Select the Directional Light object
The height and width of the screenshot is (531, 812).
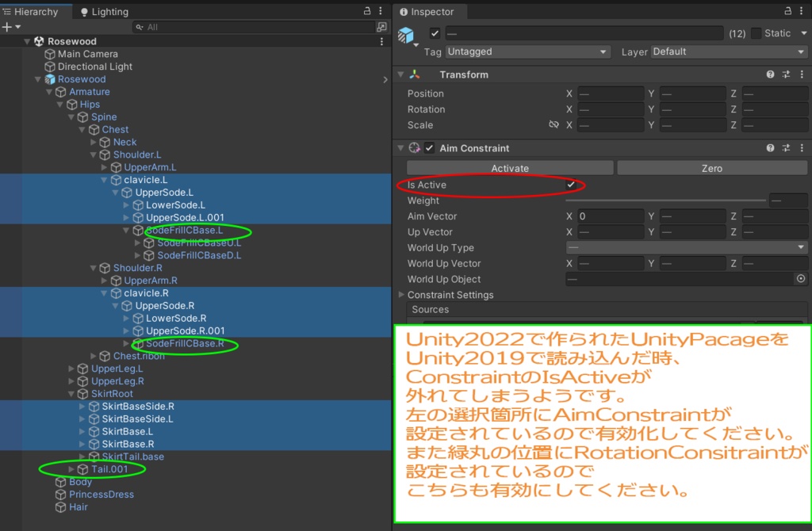95,67
